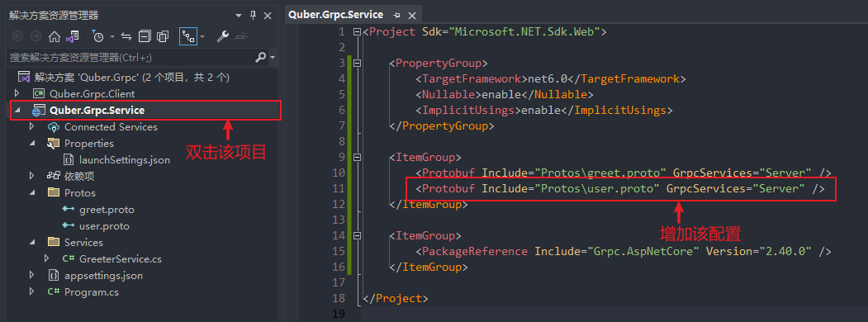Image resolution: width=868 pixels, height=322 pixels.
Task: Open Properties wrench icon
Action: pyautogui.click(x=222, y=36)
